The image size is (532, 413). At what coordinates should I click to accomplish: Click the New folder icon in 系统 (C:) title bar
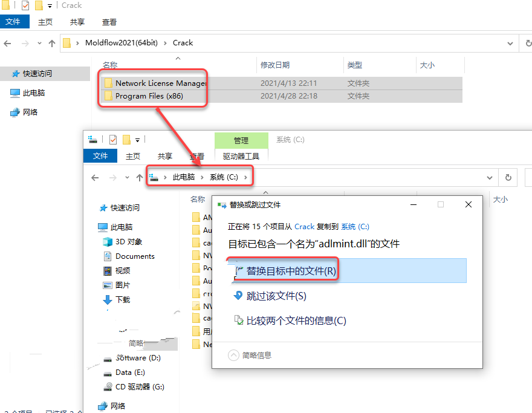126,140
